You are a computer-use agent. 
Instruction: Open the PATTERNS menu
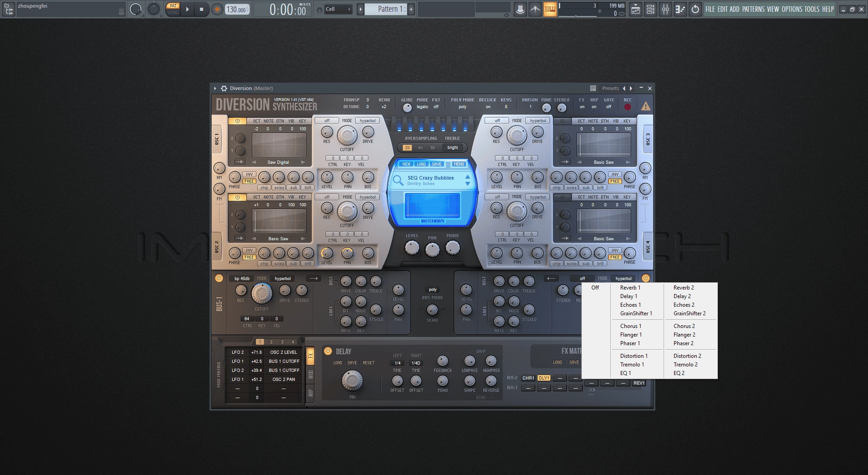[753, 9]
